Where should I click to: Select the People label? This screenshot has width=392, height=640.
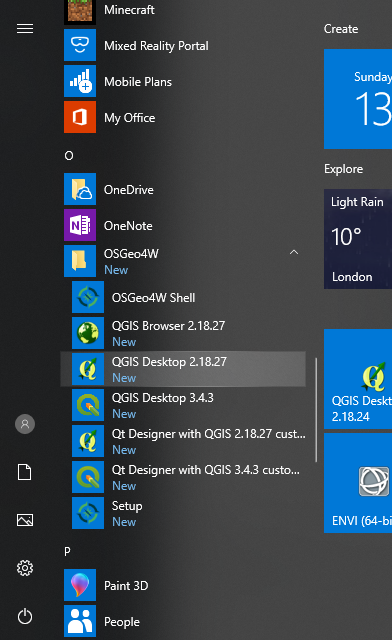pyautogui.click(x=122, y=622)
